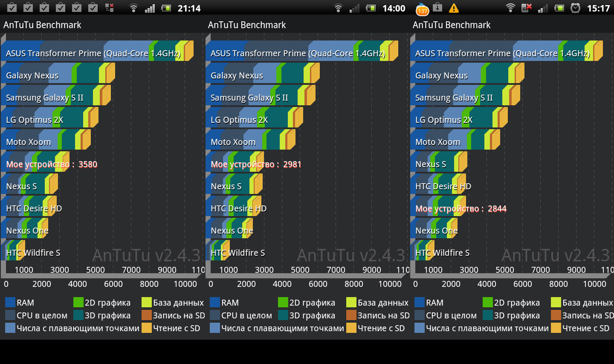Click the Чтение с SD swatch in the 3580-score legend

coord(147,328)
